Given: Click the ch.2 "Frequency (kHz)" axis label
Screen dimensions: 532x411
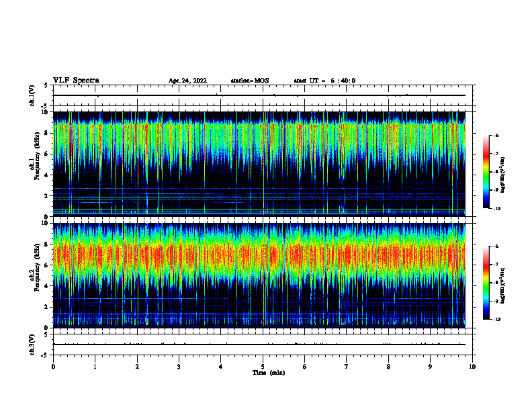Looking at the screenshot, I should coord(37,267).
